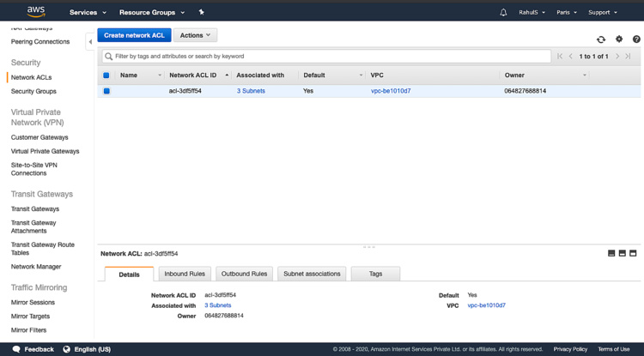
Task: Open the Subnet associations tab
Action: coord(312,274)
